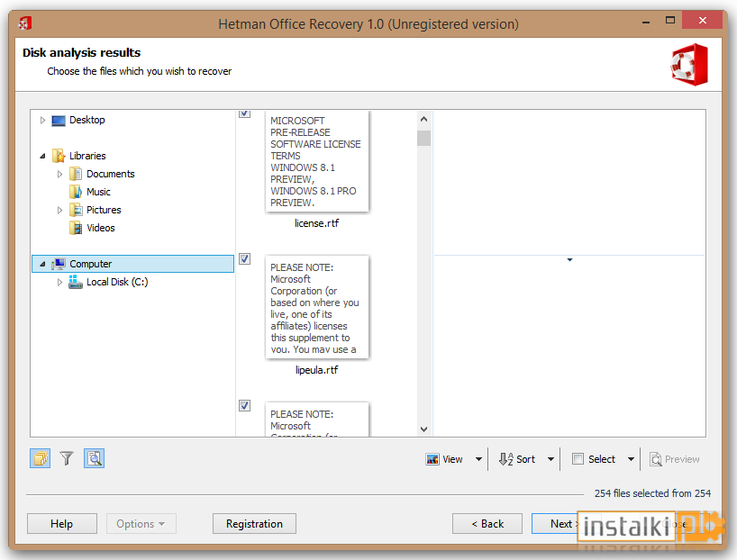Viewport: 737px width, 560px height.
Task: Click the Desktop monitor icon
Action: tap(59, 121)
